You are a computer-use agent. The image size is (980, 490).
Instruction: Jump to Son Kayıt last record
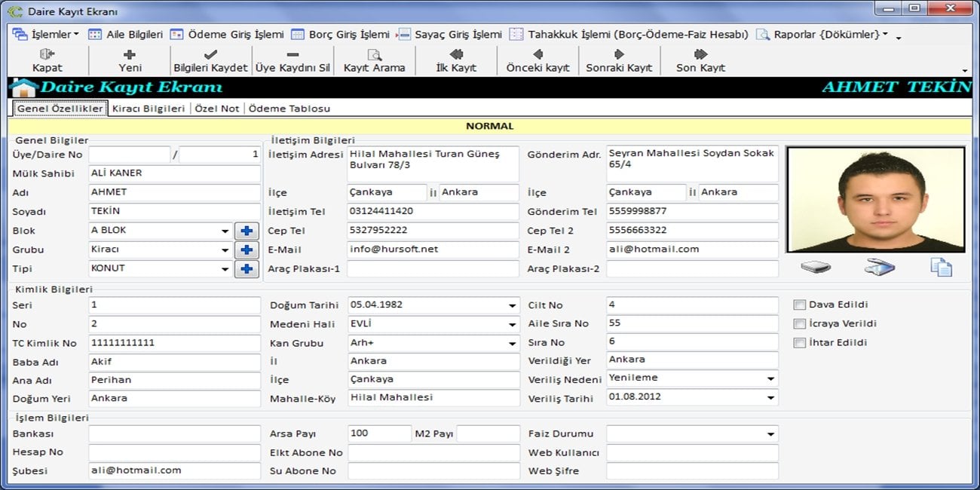[700, 54]
